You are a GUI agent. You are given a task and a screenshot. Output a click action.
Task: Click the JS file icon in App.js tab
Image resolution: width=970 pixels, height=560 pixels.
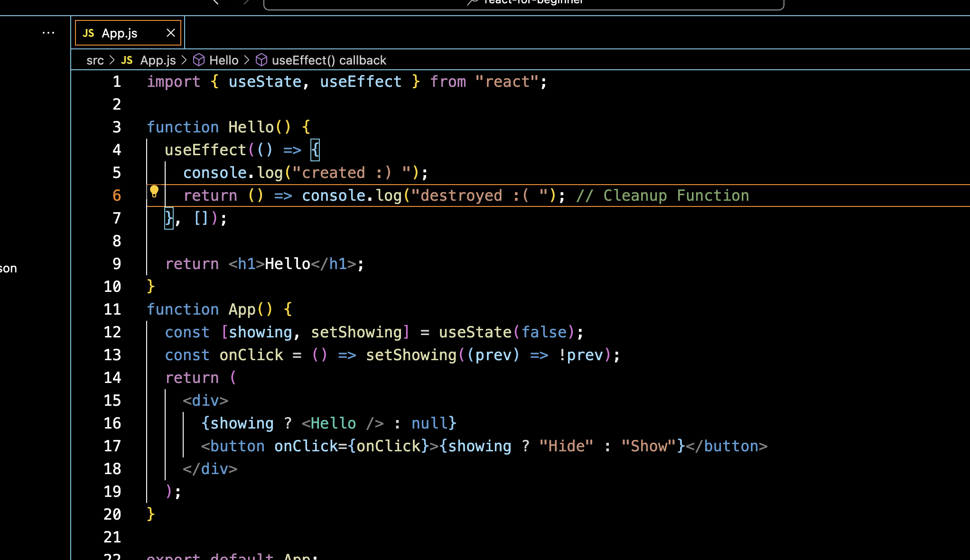pos(88,33)
